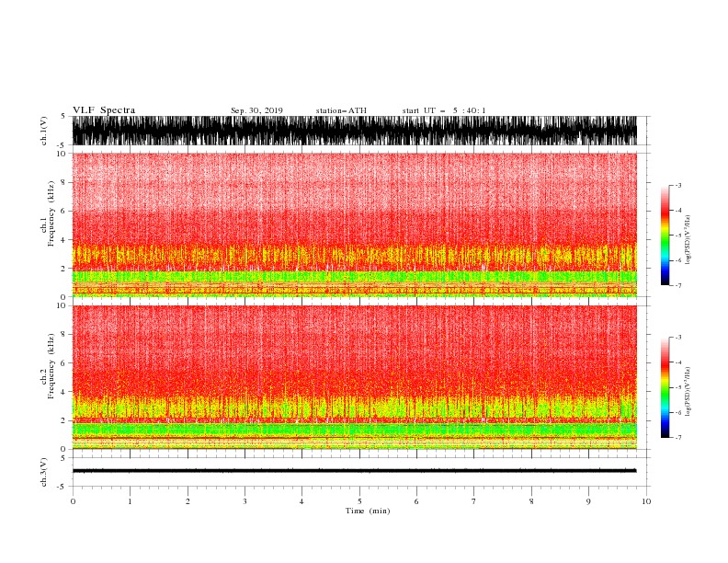Click the 'Time (min)' axis label
Viewport: 728px width, 563px height.
pyautogui.click(x=368, y=511)
